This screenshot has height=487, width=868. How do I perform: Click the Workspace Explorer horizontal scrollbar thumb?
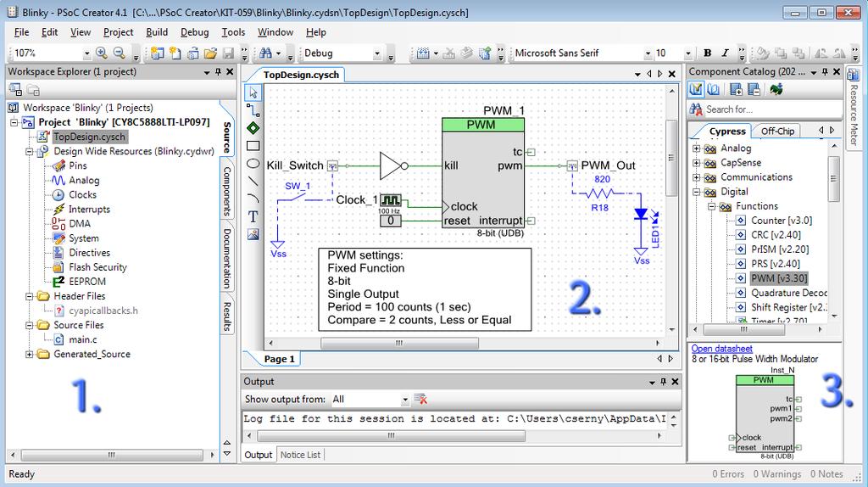pos(112,455)
